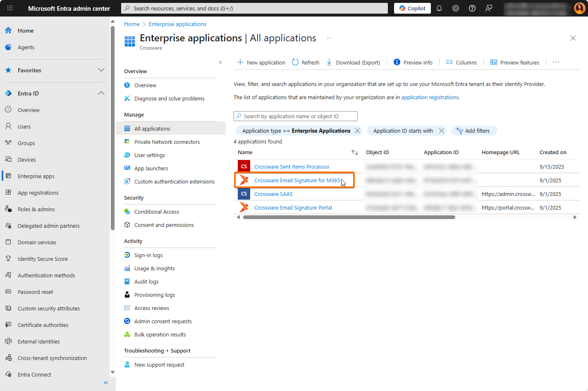Image resolution: width=588 pixels, height=391 pixels.
Task: Open the app launcher waffle icon
Action: [10, 8]
